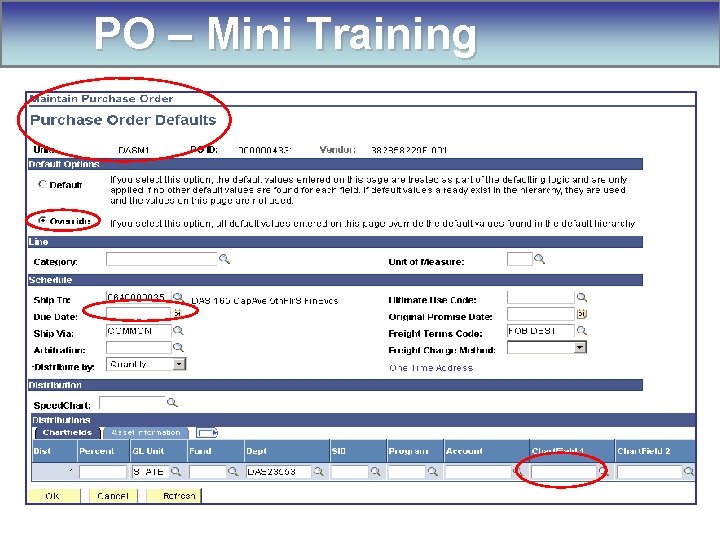
Task: Click the SID field in distribution row
Action: 350,472
